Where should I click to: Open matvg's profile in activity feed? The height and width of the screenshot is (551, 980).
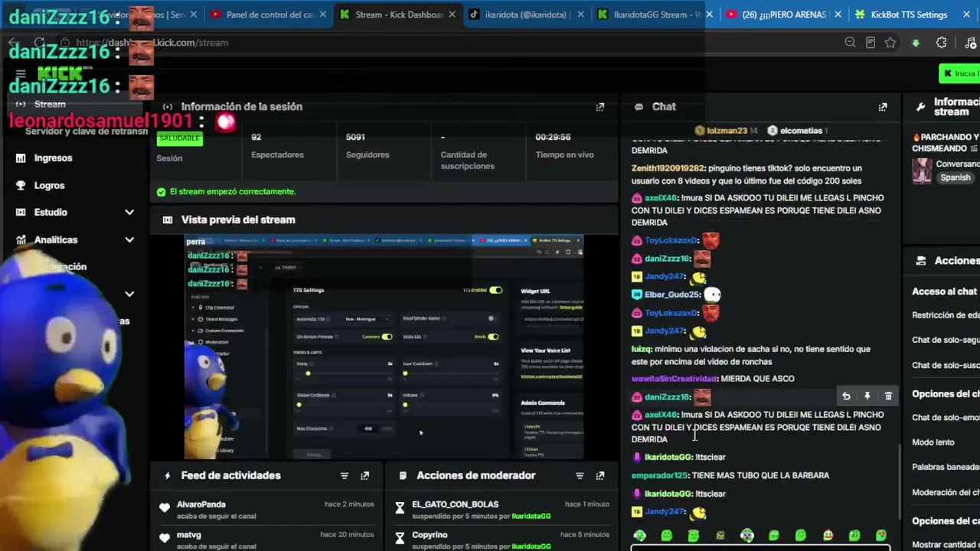189,535
